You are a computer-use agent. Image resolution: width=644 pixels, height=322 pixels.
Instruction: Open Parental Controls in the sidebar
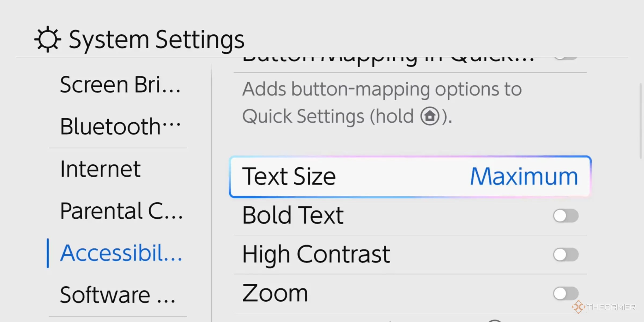[121, 211]
